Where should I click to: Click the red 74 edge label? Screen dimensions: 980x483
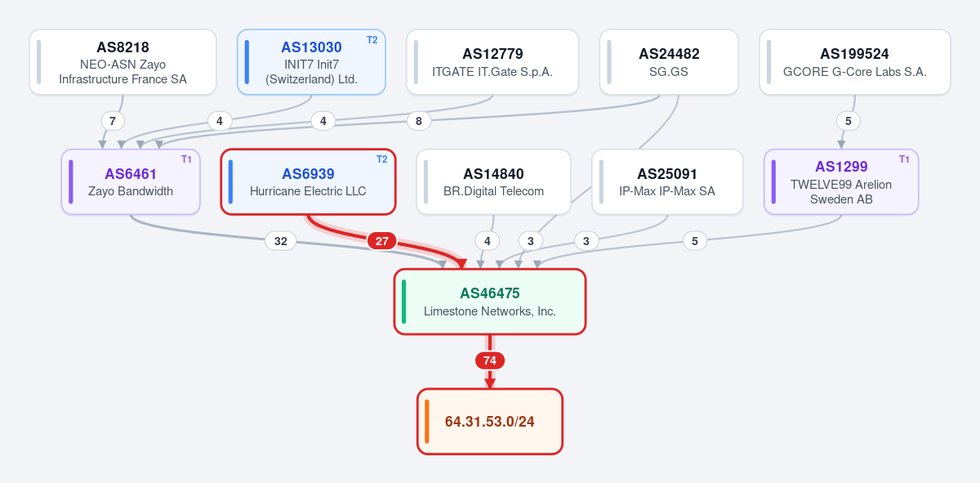(x=490, y=360)
